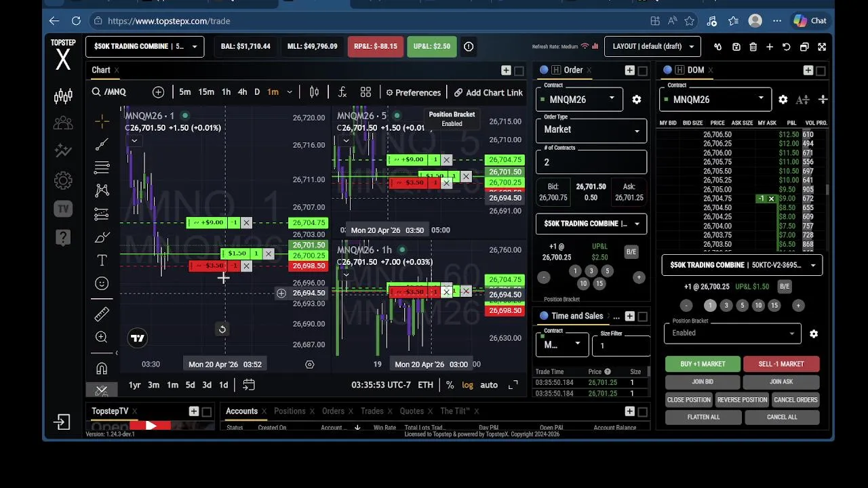The height and width of the screenshot is (488, 868).
Task: Select the trend line drawing tool
Action: click(102, 144)
